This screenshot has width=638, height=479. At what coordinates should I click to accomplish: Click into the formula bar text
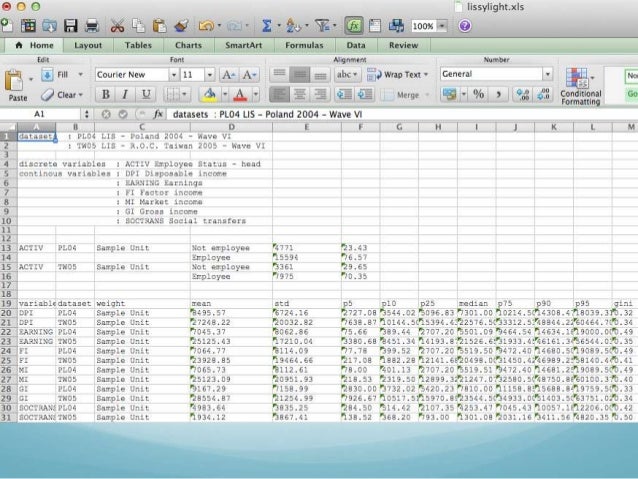[267, 114]
